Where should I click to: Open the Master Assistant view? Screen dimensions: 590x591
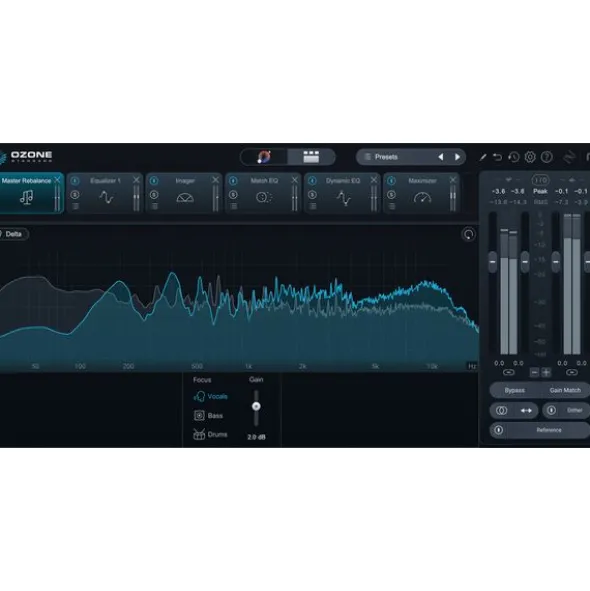coord(264,157)
